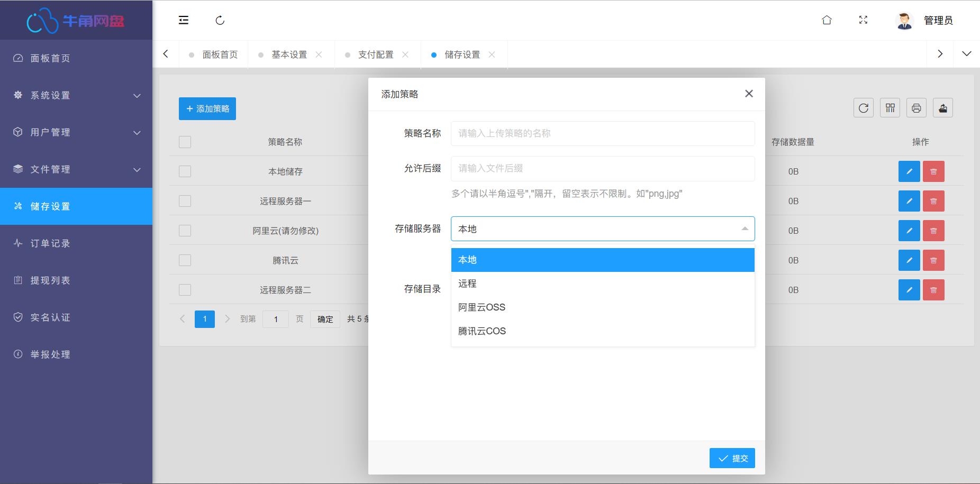Viewport: 980px width, 484px height.
Task: Edit the 远程服务器二 row
Action: pos(909,290)
